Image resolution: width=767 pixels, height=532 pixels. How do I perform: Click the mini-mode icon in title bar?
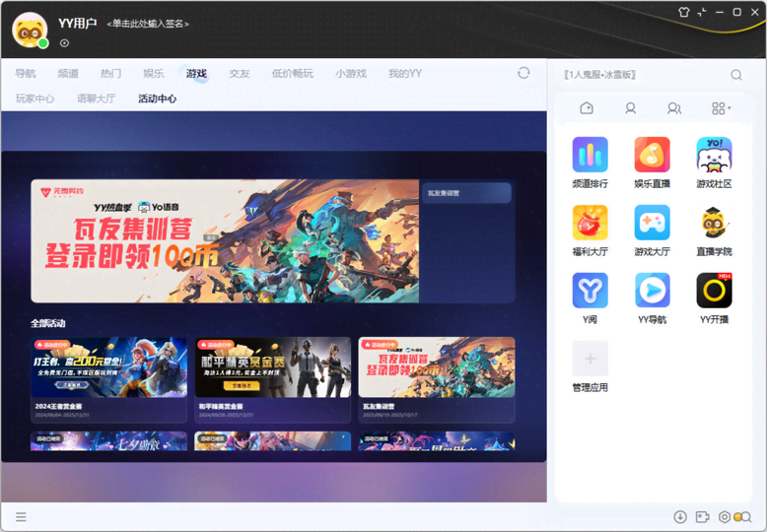click(x=702, y=12)
